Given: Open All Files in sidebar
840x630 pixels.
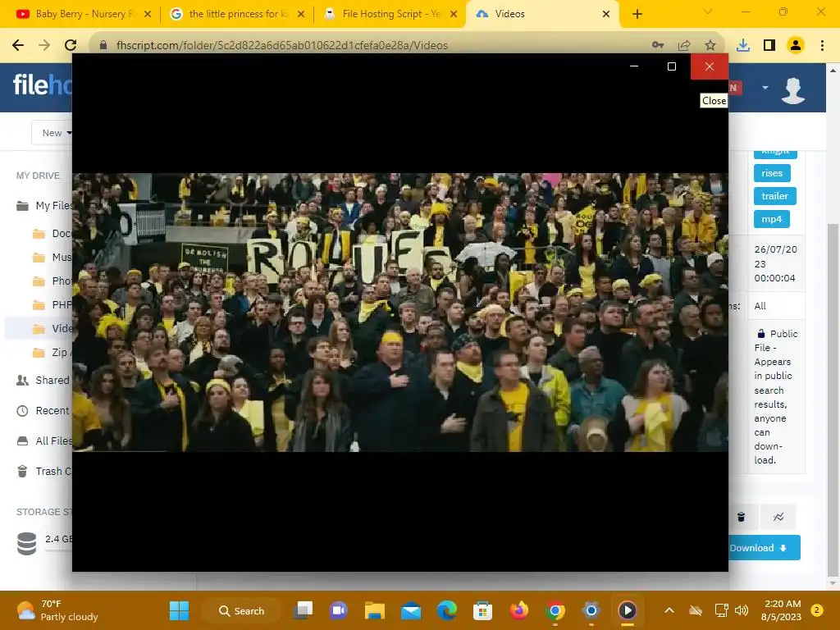Looking at the screenshot, I should click(43, 441).
